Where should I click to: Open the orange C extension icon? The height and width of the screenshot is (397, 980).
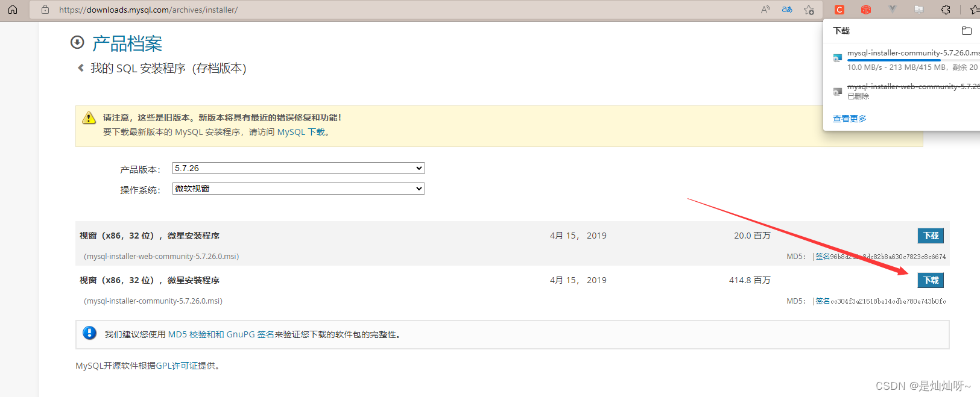(839, 10)
